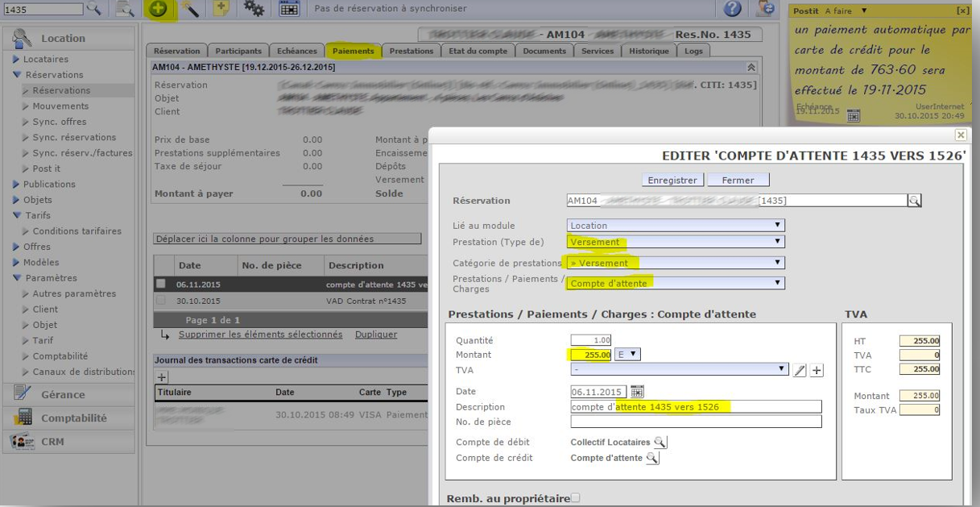Check the 06.11.2015 payment row checkbox

(161, 285)
